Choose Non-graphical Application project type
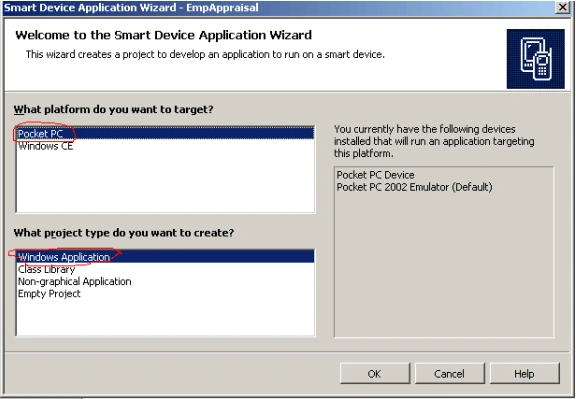The height and width of the screenshot is (399, 576). click(165, 281)
